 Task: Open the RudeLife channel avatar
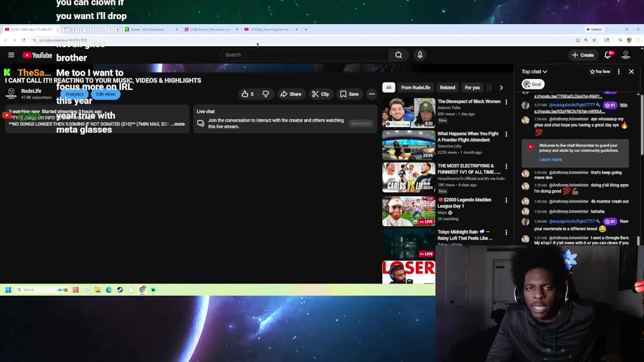(11, 93)
